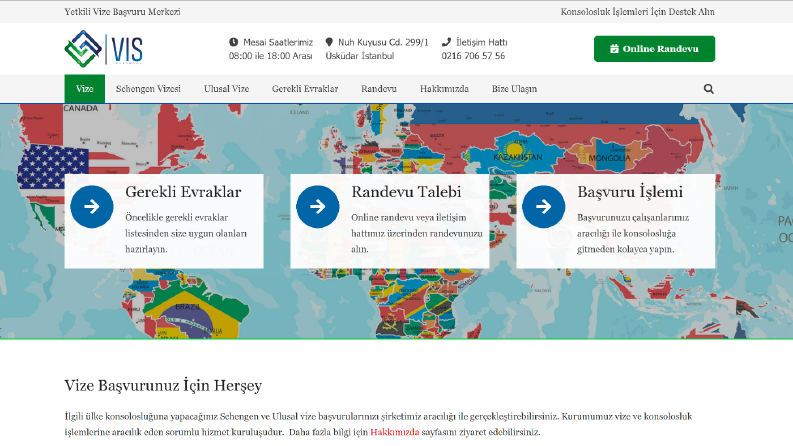Screen dimensions: 793x446
Task: Click the blue arrow circle for Gerekli Evraklar
Action: coord(92,206)
